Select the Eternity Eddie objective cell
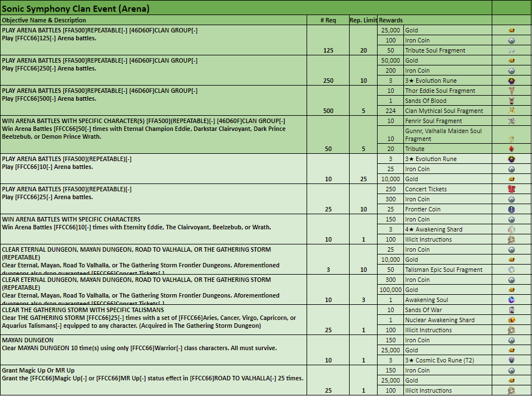Screen dimensions: 532x396 point(154,229)
